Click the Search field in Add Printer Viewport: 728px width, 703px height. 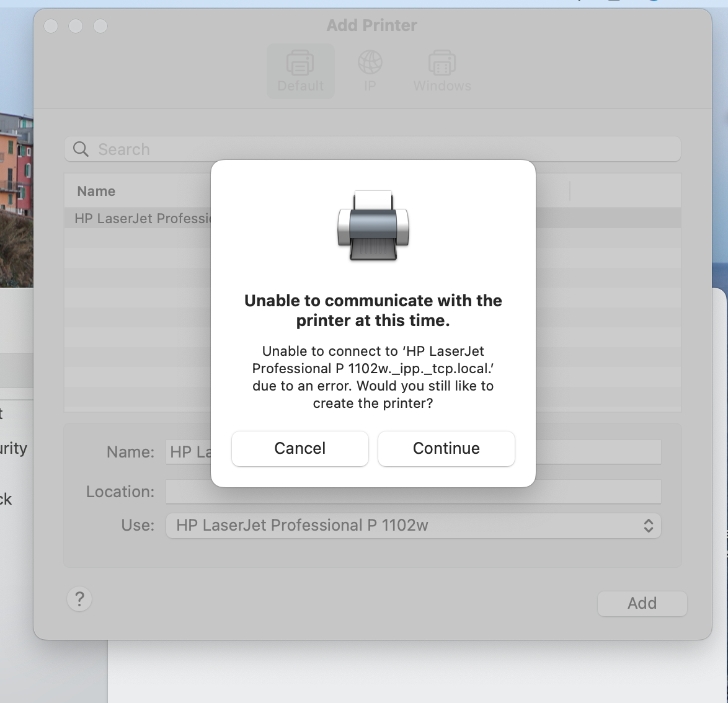372,149
